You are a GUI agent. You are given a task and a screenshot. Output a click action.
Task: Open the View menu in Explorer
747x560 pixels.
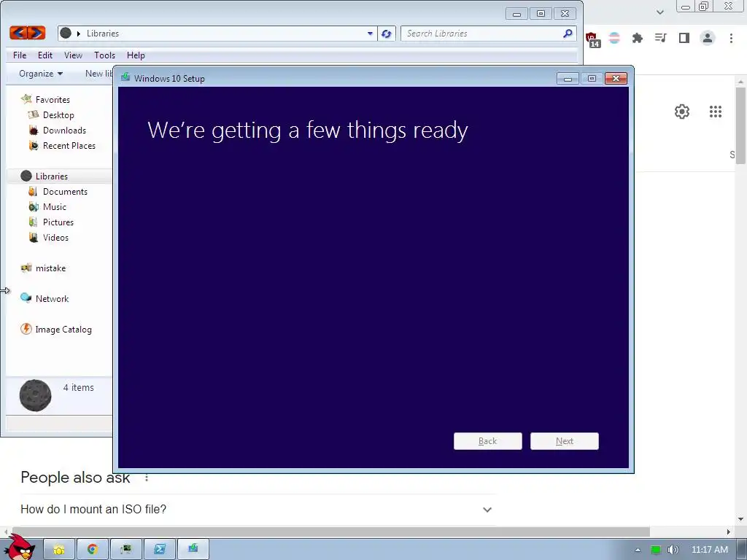tap(74, 55)
